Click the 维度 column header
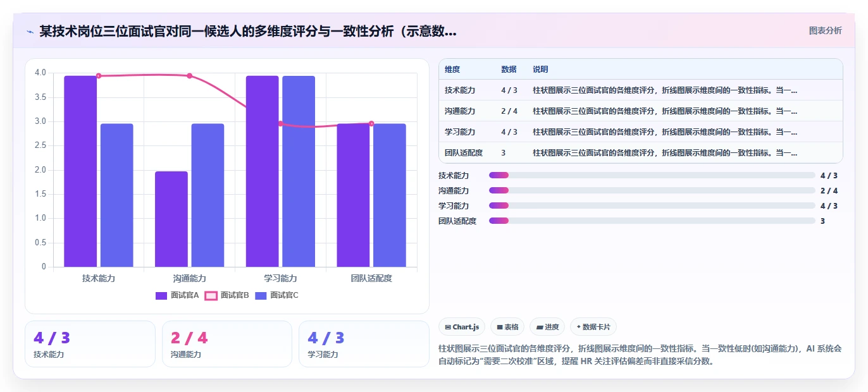 coord(452,69)
